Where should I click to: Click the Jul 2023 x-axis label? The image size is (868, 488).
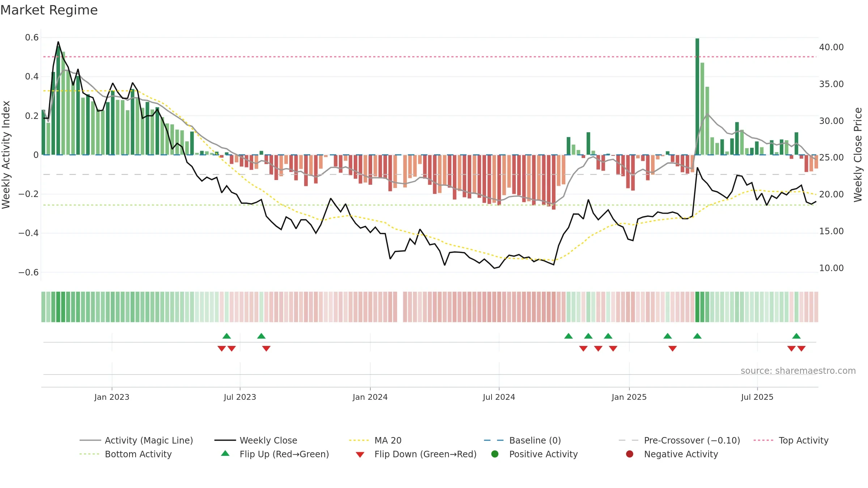(240, 397)
